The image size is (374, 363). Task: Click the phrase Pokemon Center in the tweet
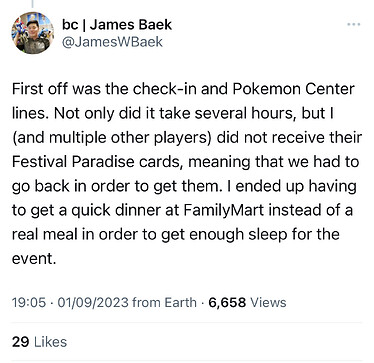[293, 89]
